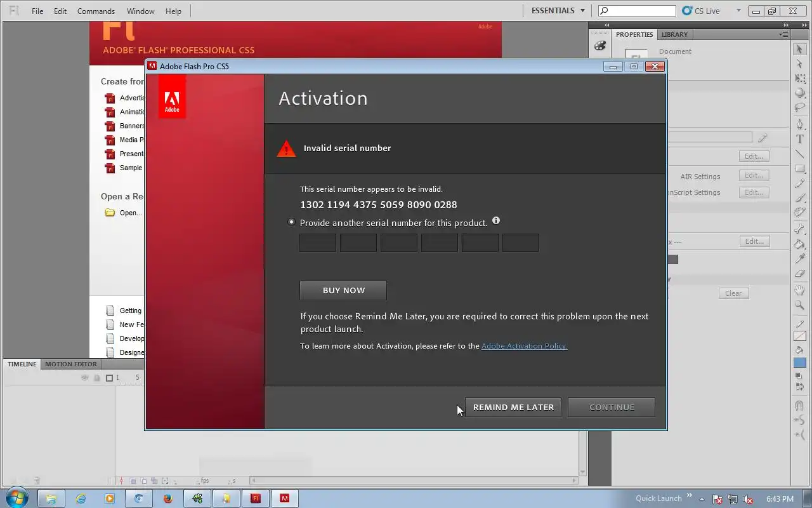Viewport: 812px width, 508px height.
Task: Click REMIND ME LATER button
Action: [513, 407]
